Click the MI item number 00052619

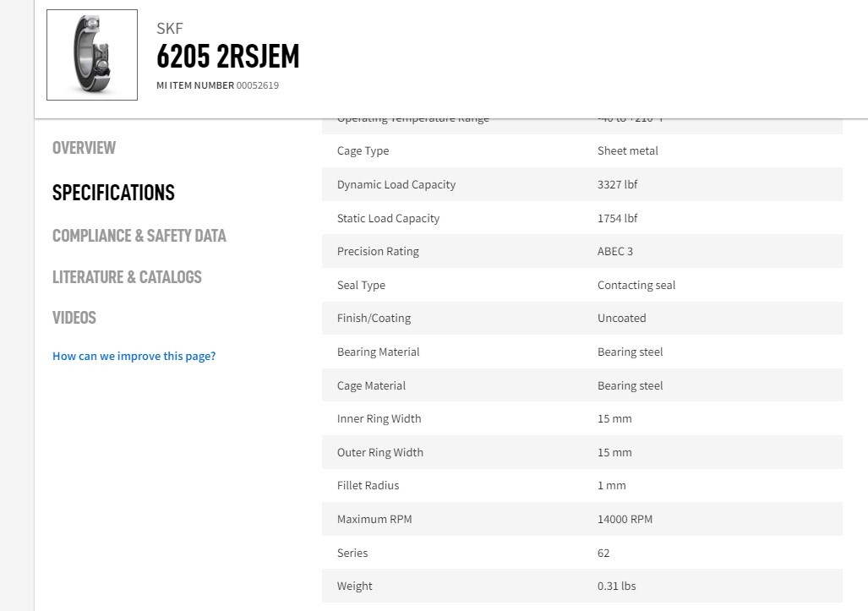pos(258,85)
